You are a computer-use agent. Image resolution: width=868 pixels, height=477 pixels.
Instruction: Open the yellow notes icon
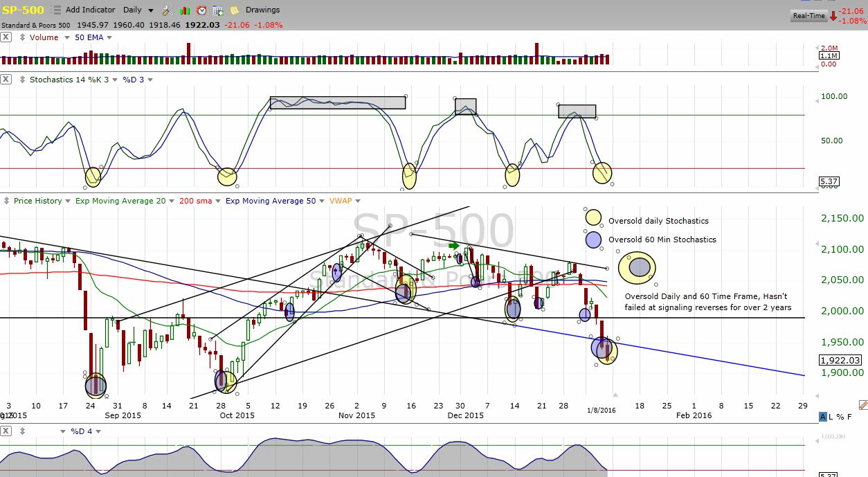pyautogui.click(x=235, y=10)
